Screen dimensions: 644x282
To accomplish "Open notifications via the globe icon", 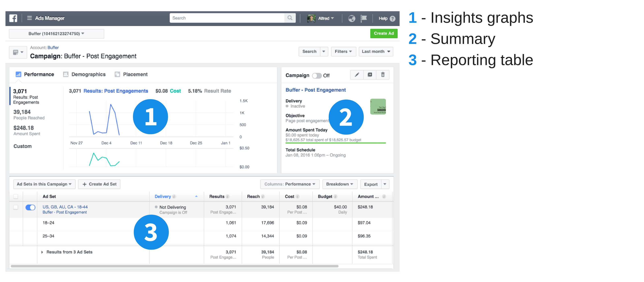I will 352,18.
